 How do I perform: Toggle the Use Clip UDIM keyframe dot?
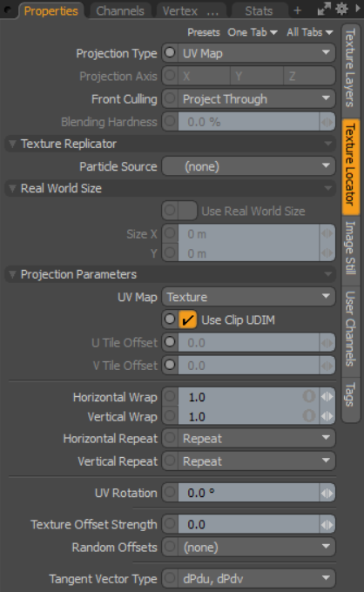coord(170,320)
